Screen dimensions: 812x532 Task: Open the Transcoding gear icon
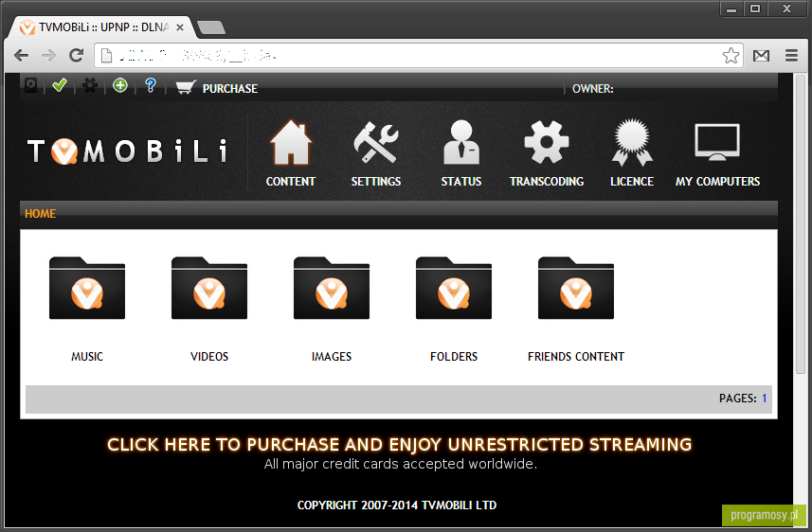[x=547, y=142]
